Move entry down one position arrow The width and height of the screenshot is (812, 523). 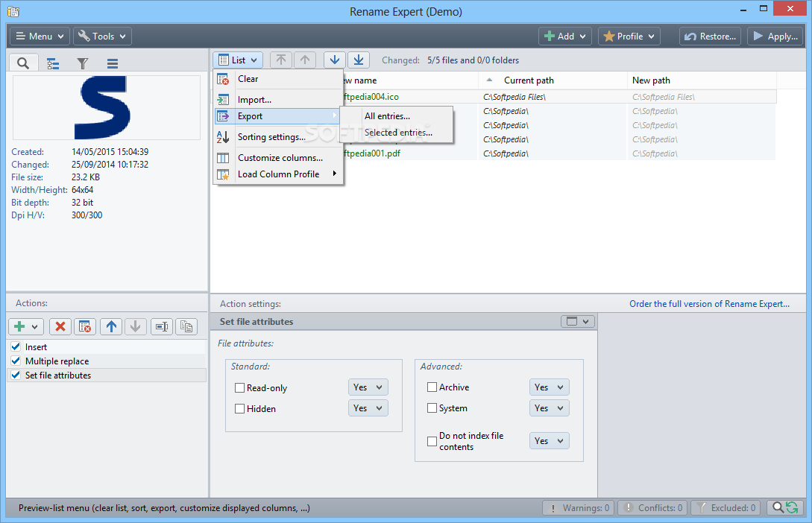[335, 60]
